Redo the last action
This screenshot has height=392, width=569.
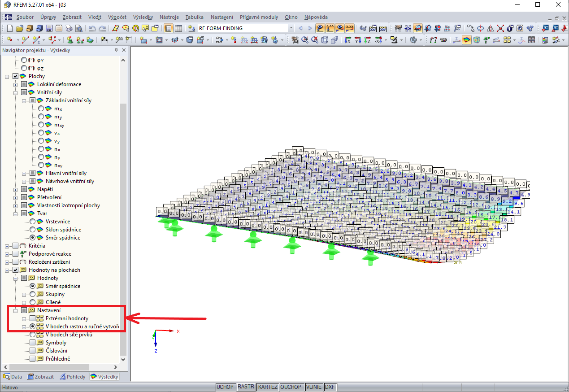(x=102, y=28)
